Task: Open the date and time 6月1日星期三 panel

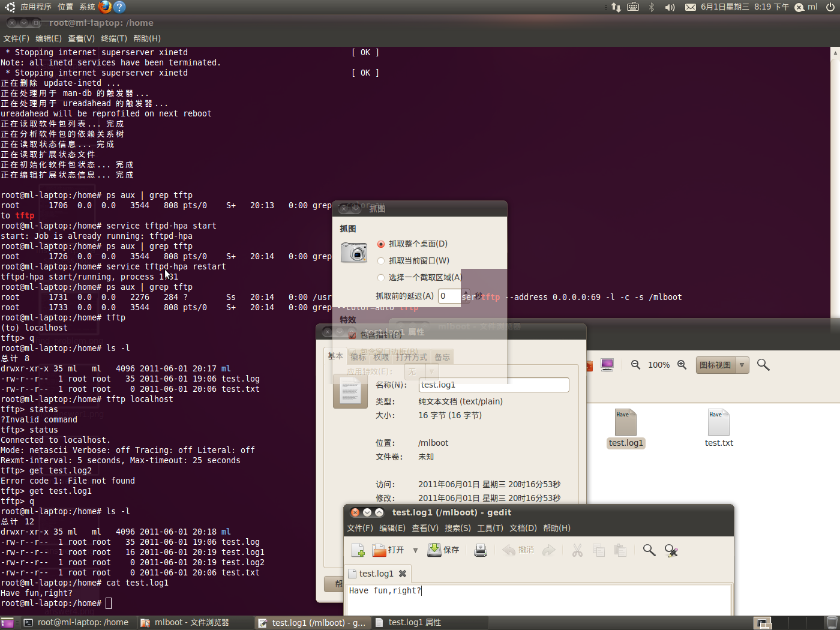Action: [x=745, y=7]
